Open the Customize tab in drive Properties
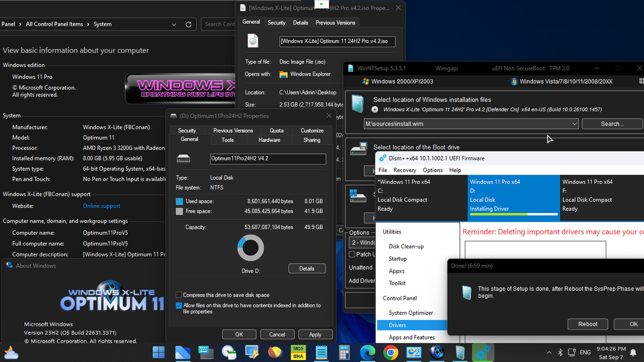This screenshot has width=644, height=362. [x=312, y=130]
